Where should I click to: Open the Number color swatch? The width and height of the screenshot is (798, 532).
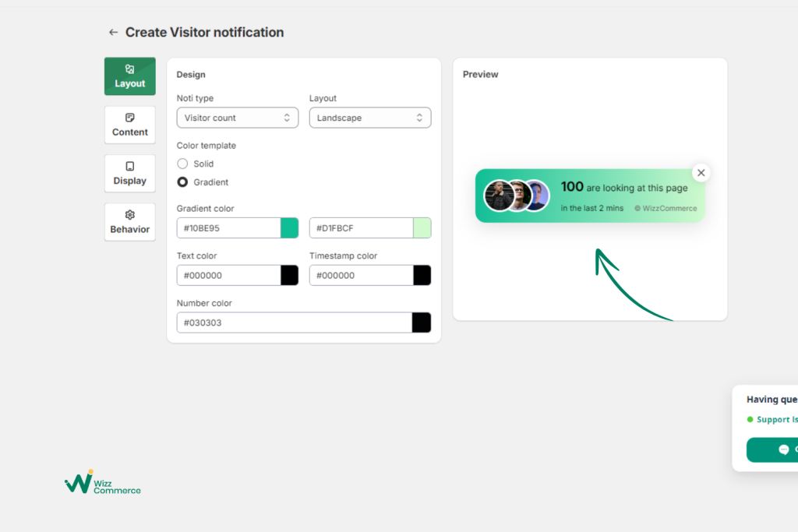pyautogui.click(x=422, y=322)
